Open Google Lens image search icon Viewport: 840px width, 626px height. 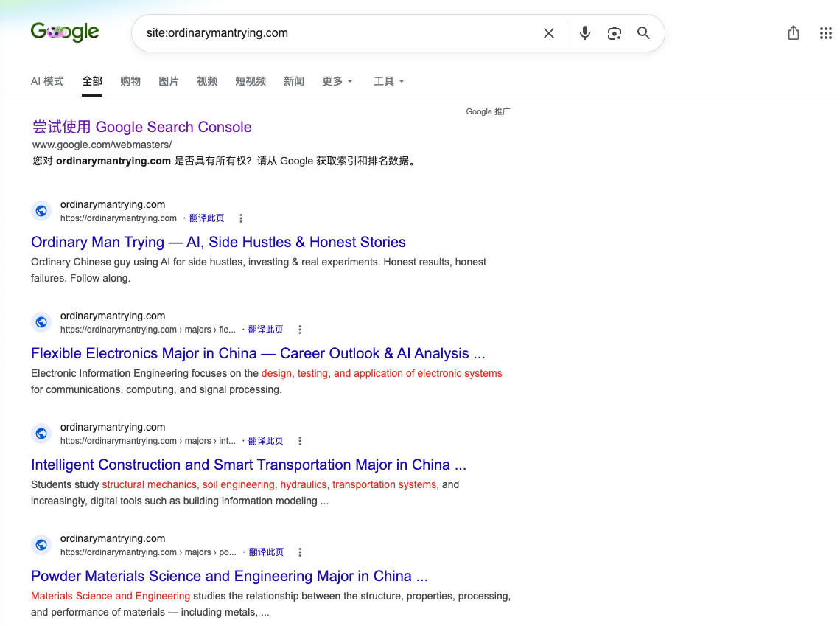coord(614,33)
